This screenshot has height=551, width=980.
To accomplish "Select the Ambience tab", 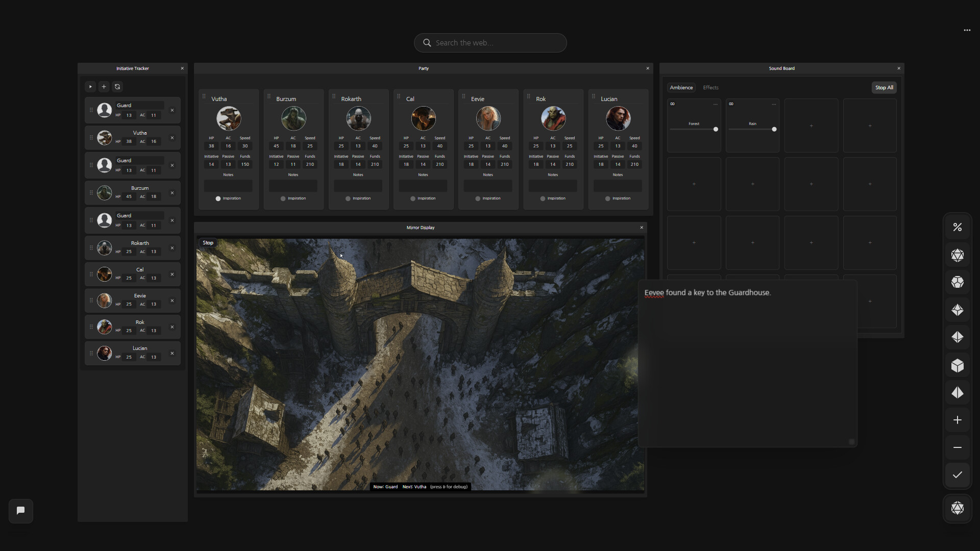I will (x=681, y=87).
